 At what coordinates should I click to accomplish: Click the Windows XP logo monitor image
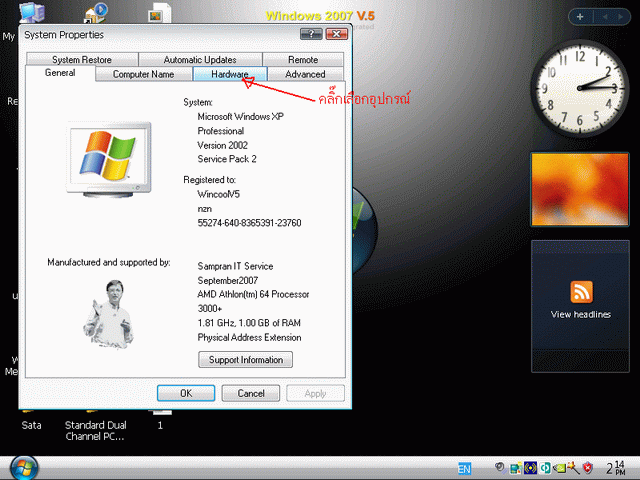coord(109,159)
